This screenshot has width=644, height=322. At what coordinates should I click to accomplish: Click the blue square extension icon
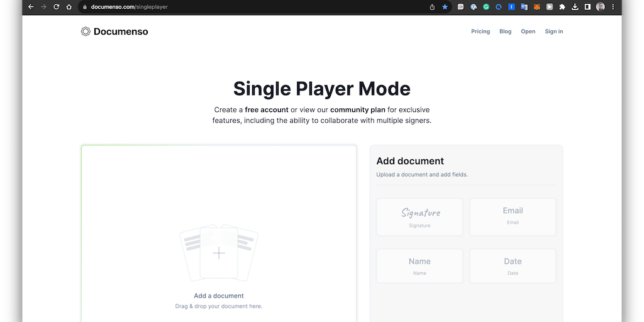pyautogui.click(x=511, y=7)
